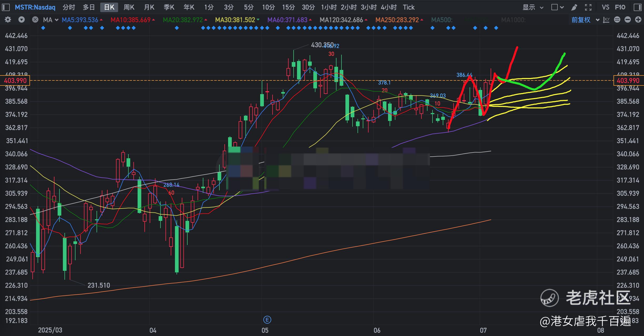This screenshot has height=336, width=644.
Task: Click the VS compare button
Action: [x=606, y=7]
